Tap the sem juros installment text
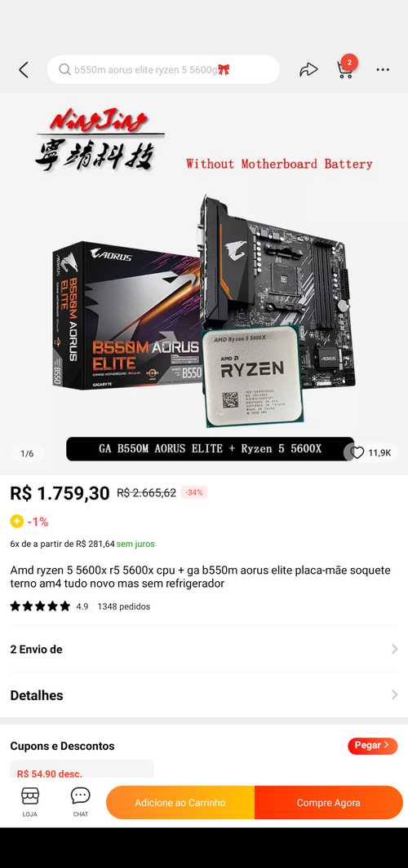The height and width of the screenshot is (868, 408). (135, 544)
